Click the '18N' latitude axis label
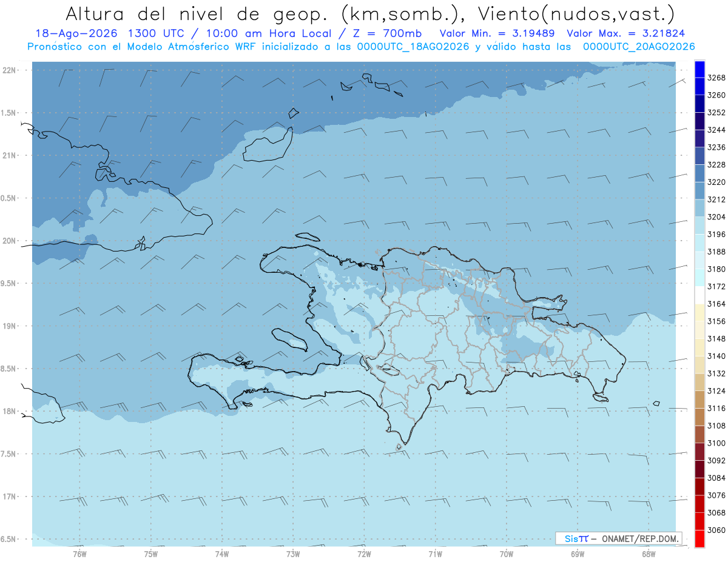Viewport: 728px width, 562px height. pyautogui.click(x=8, y=411)
